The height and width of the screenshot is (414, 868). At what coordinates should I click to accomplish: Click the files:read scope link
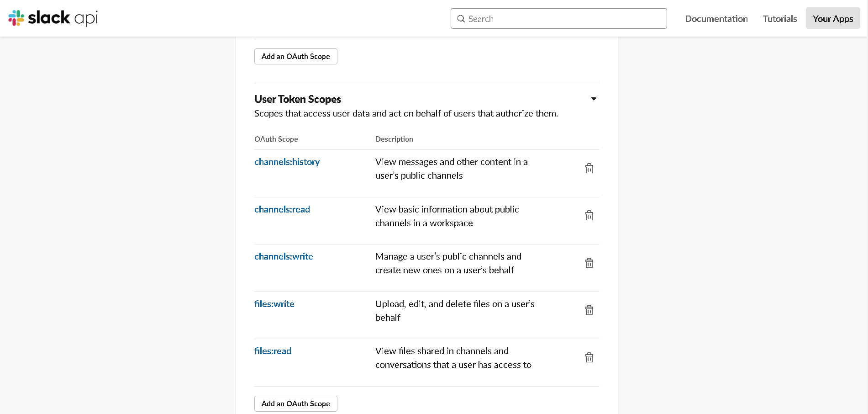(273, 351)
